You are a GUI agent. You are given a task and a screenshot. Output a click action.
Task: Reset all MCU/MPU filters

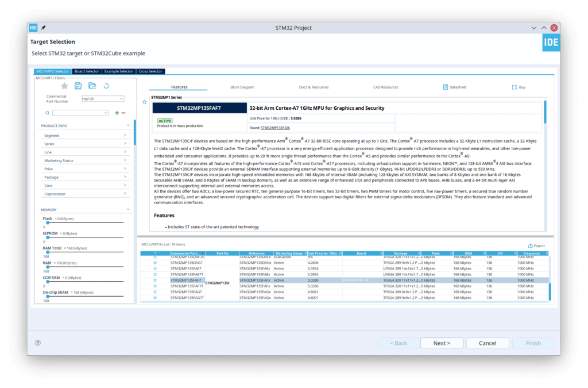click(106, 86)
